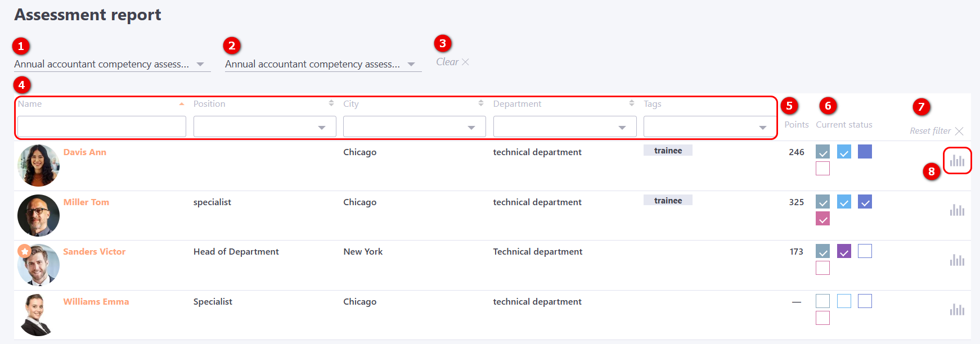This screenshot has height=344, width=980.
Task: Open the bar chart icon for Miller Tom
Action: pos(957,210)
